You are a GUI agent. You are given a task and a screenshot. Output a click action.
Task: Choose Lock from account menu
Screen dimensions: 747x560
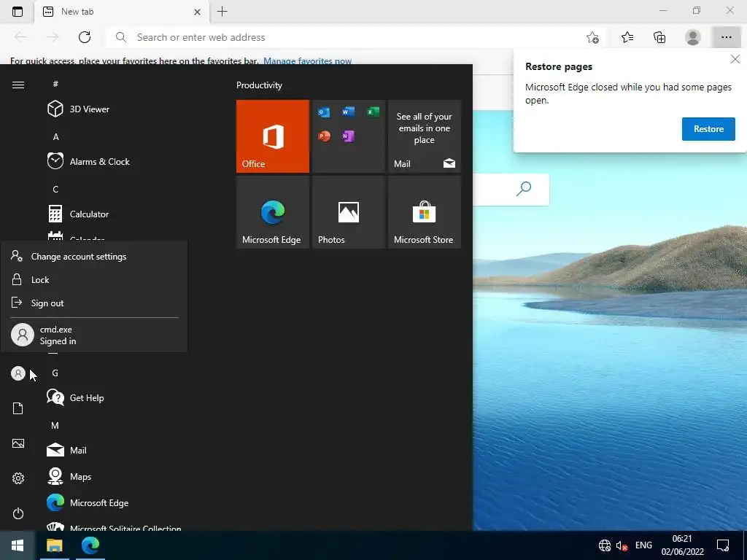point(94,279)
